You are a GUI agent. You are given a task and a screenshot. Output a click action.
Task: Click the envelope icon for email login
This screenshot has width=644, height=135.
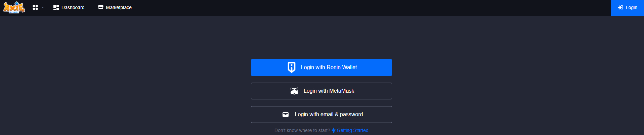point(286,115)
